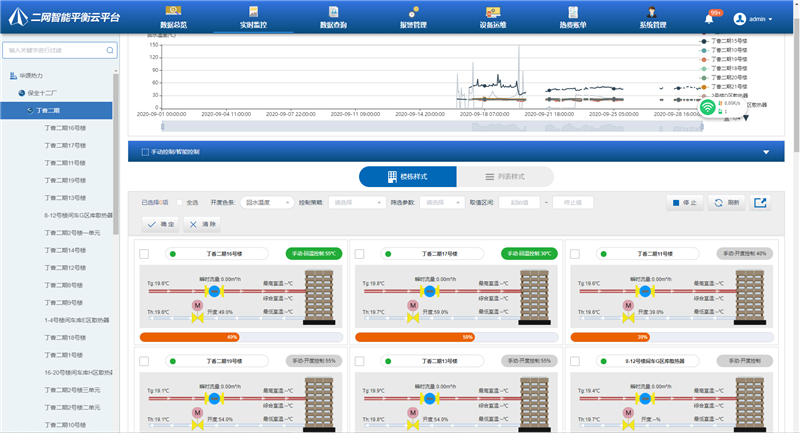Viewport: 800px width, 433px height.
Task: Open the 系统管理 menu label
Action: pos(653,24)
